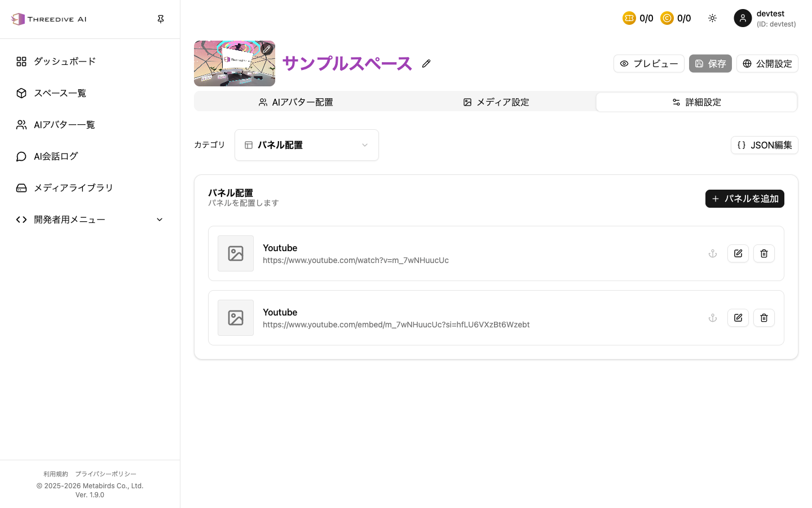Open スペース一覧 in the sidebar
The width and height of the screenshot is (812, 508).
(x=90, y=93)
